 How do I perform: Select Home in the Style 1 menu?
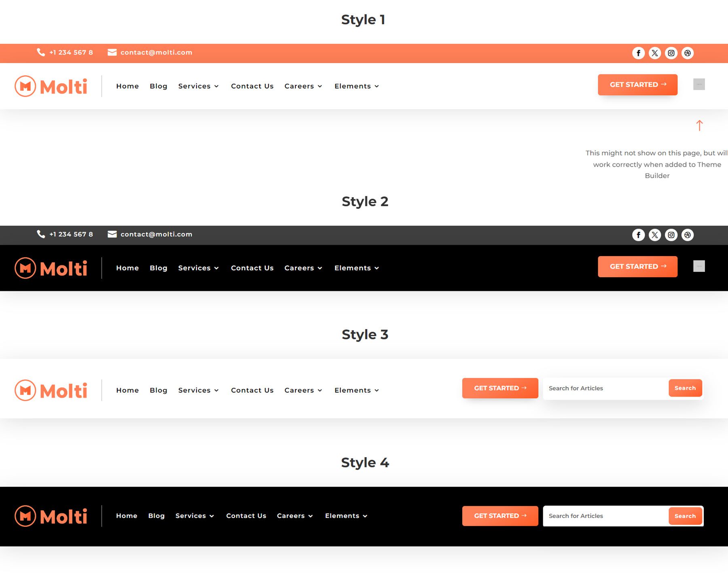tap(127, 86)
